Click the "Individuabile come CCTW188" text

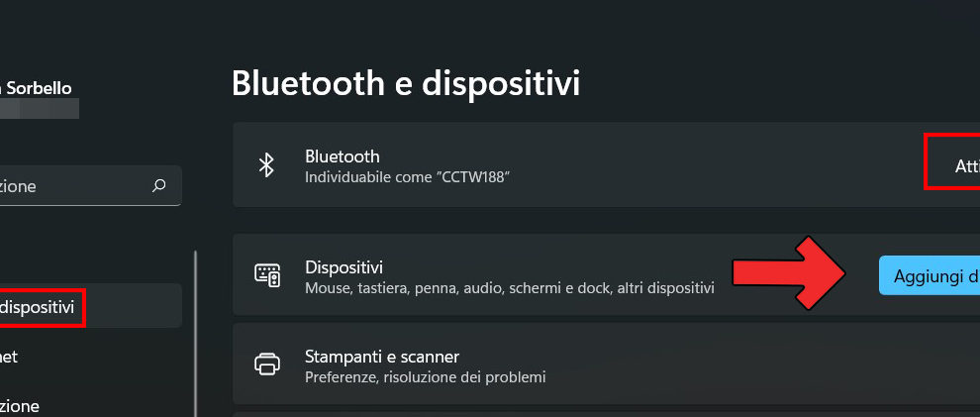click(407, 177)
